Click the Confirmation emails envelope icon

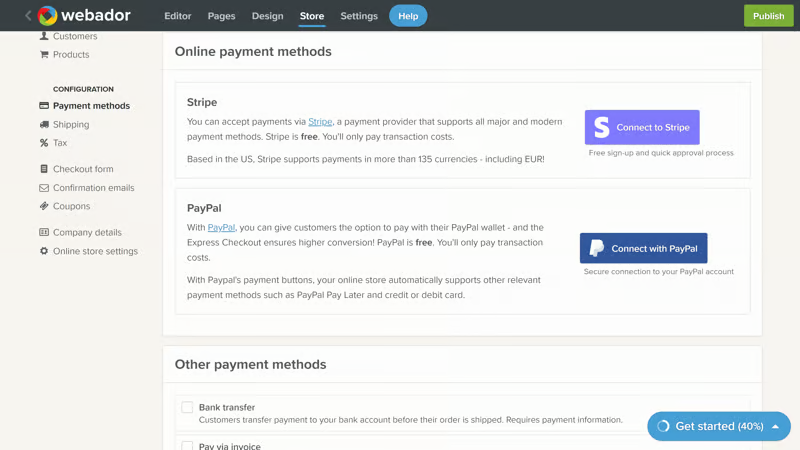point(44,188)
